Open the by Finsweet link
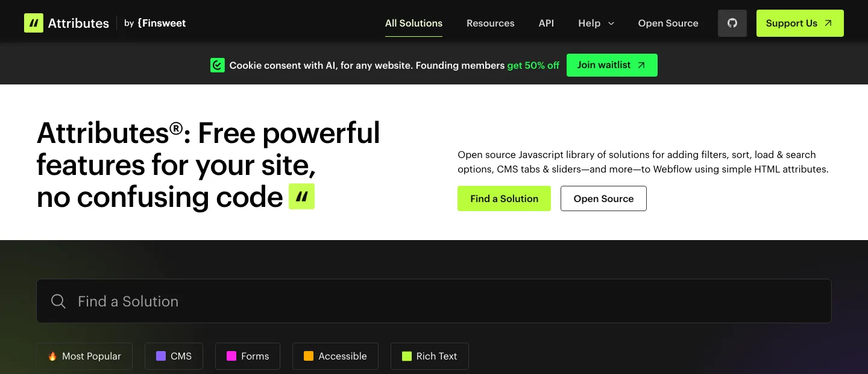Screen dimensions: 868x374 [155, 23]
